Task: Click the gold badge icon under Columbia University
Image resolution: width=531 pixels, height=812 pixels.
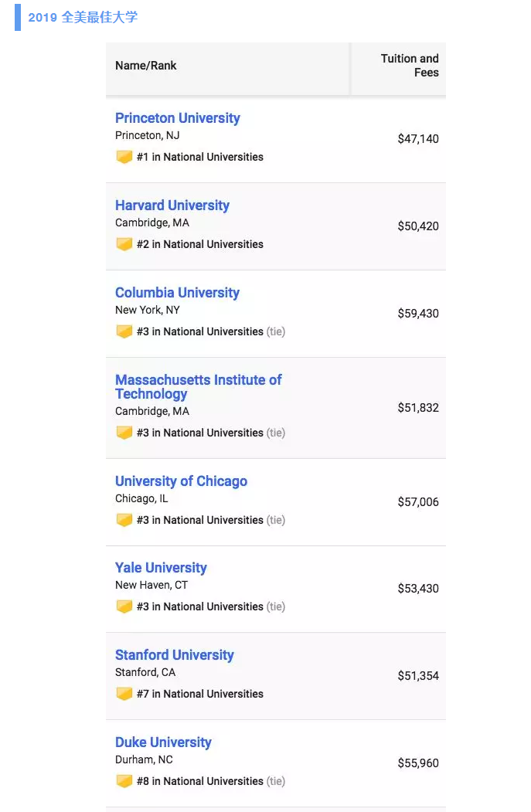Action: coord(124,331)
